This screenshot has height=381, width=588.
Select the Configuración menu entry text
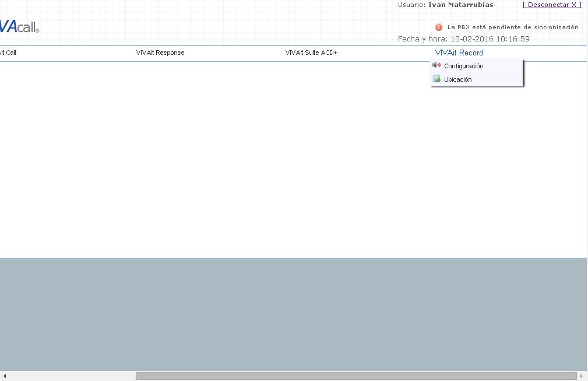(463, 66)
